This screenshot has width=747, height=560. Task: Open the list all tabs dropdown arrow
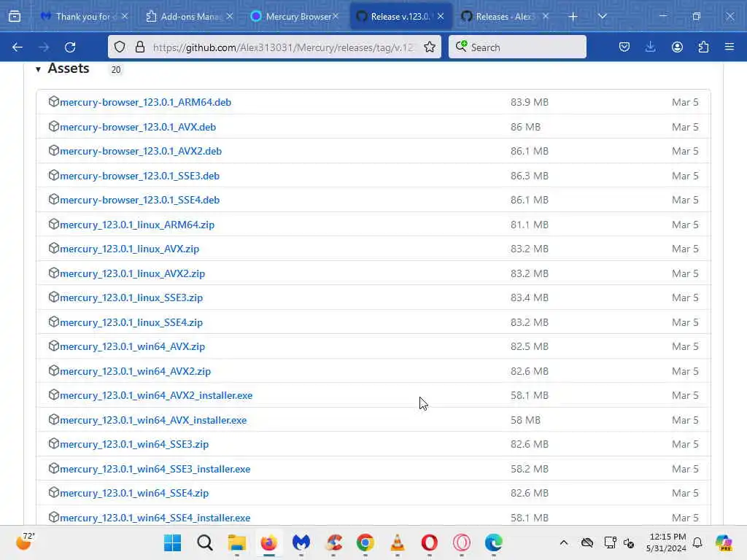point(602,16)
